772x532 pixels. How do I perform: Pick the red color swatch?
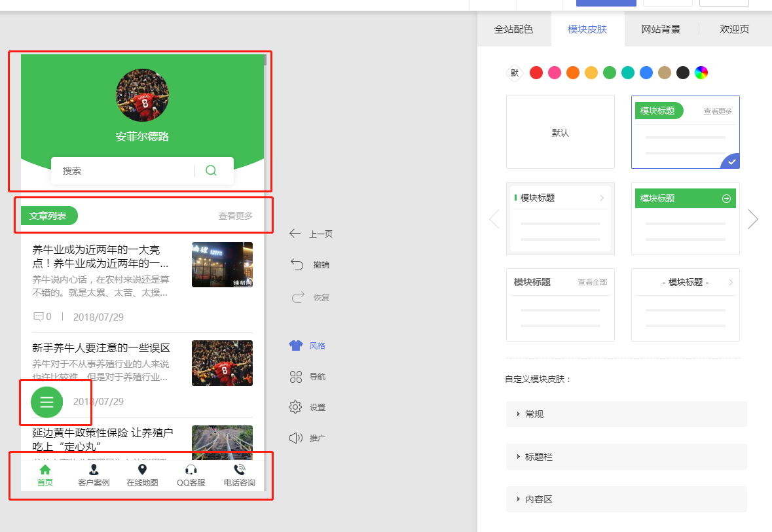click(x=536, y=73)
